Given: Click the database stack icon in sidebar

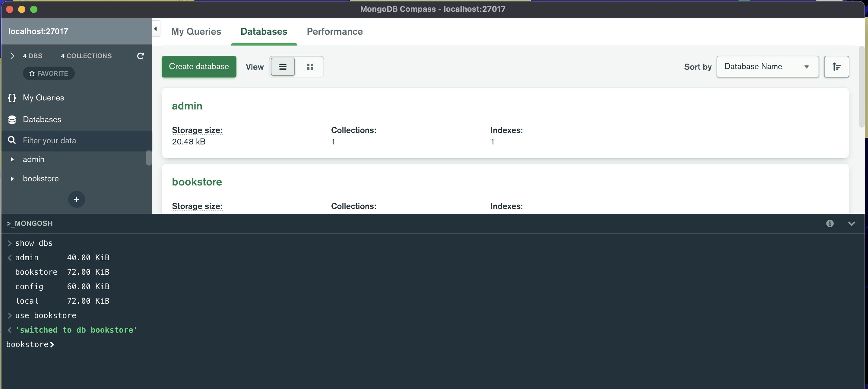Looking at the screenshot, I should (x=12, y=119).
